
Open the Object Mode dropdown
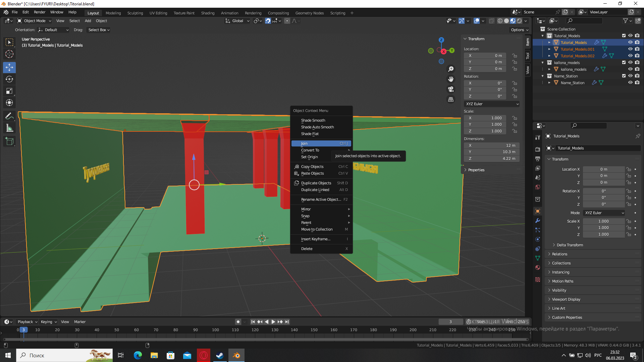(34, 21)
